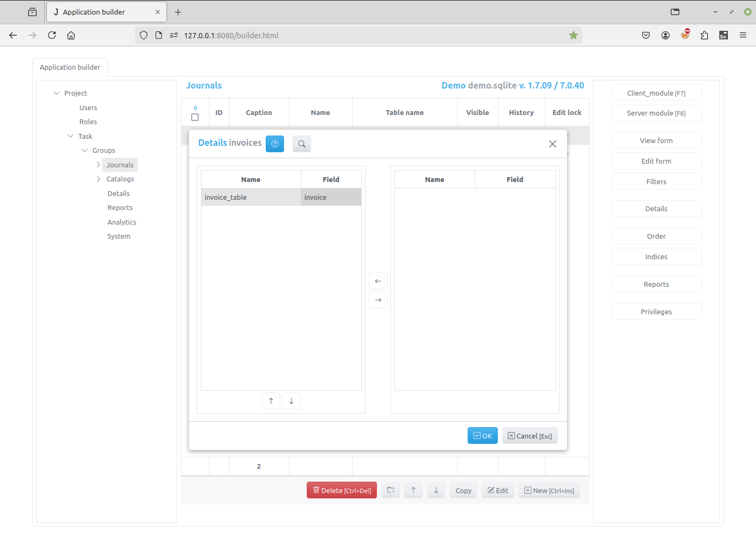
Task: Open the search magnifier in the dialog header
Action: click(302, 144)
